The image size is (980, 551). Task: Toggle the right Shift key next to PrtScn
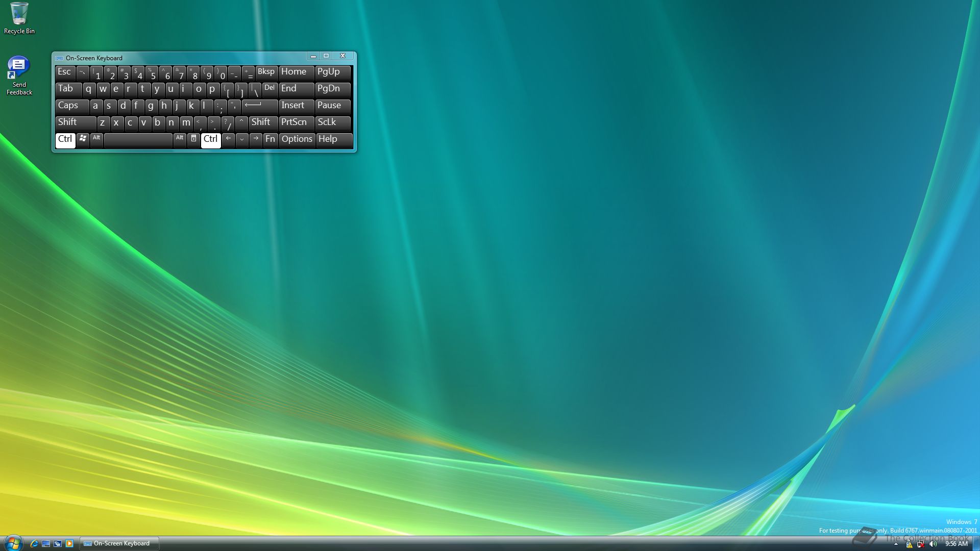click(x=263, y=123)
